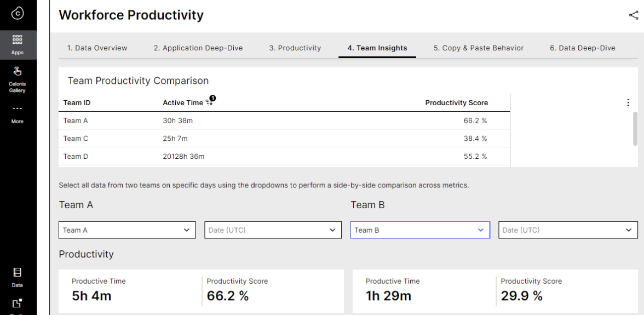Viewport: 644px width, 315px height.
Task: Open 5. Copy & Paste Behavior tab
Action: 479,48
